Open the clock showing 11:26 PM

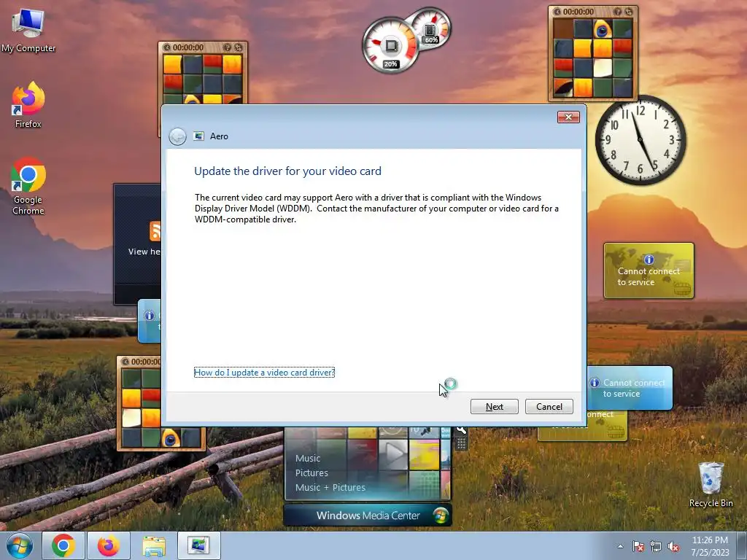(x=710, y=545)
